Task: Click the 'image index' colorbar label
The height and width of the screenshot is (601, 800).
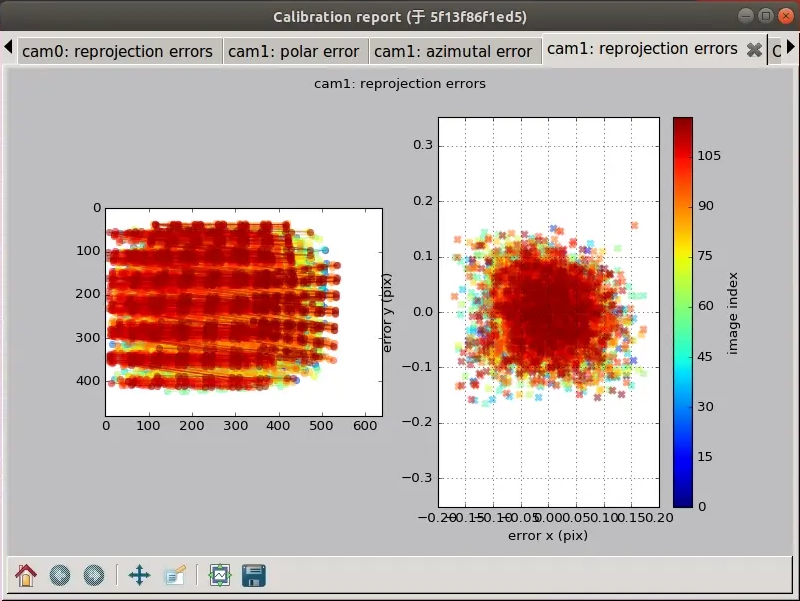Action: [733, 313]
